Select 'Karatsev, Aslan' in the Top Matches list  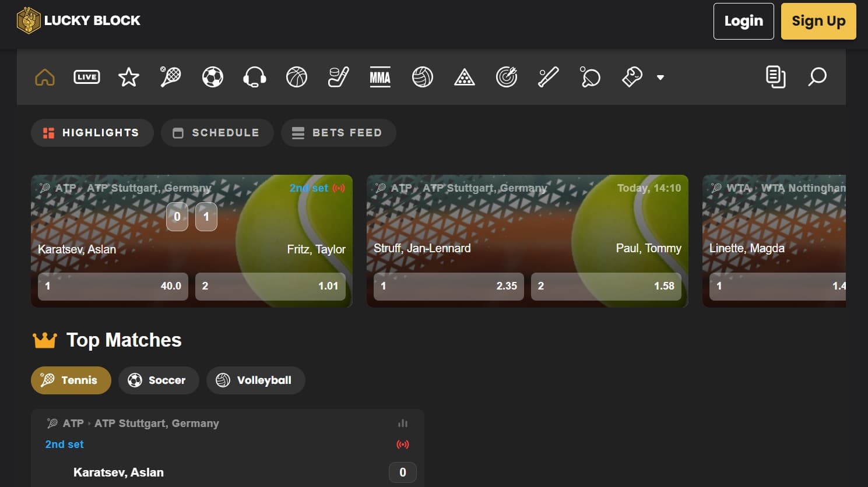[x=118, y=472]
